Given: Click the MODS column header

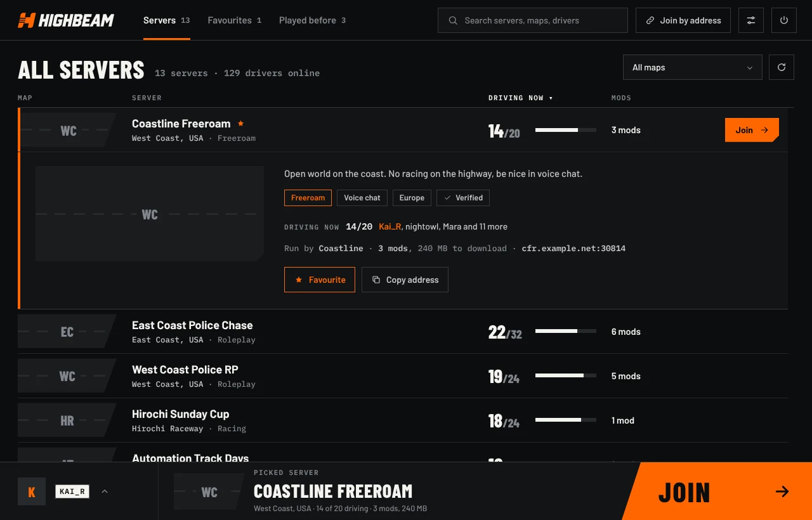Looking at the screenshot, I should [x=621, y=98].
